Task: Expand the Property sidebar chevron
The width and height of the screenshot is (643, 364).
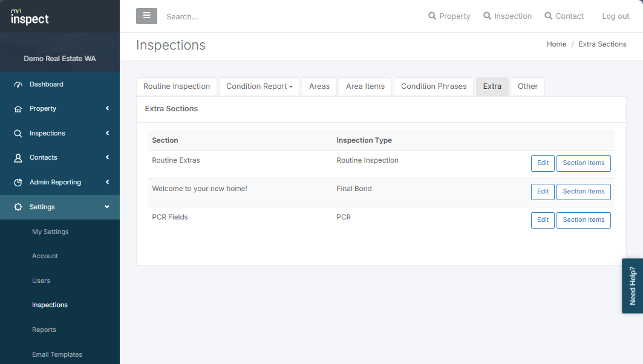Action: (108, 108)
